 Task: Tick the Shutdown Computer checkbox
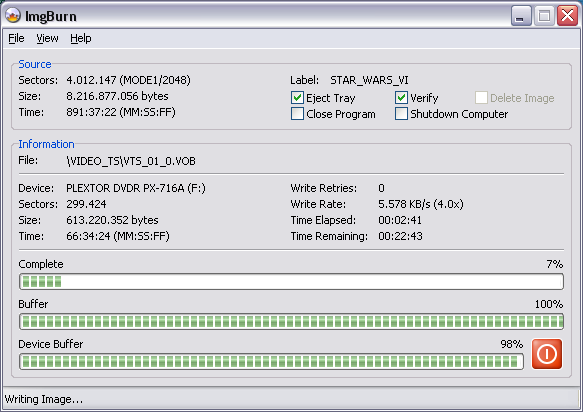[x=401, y=114]
